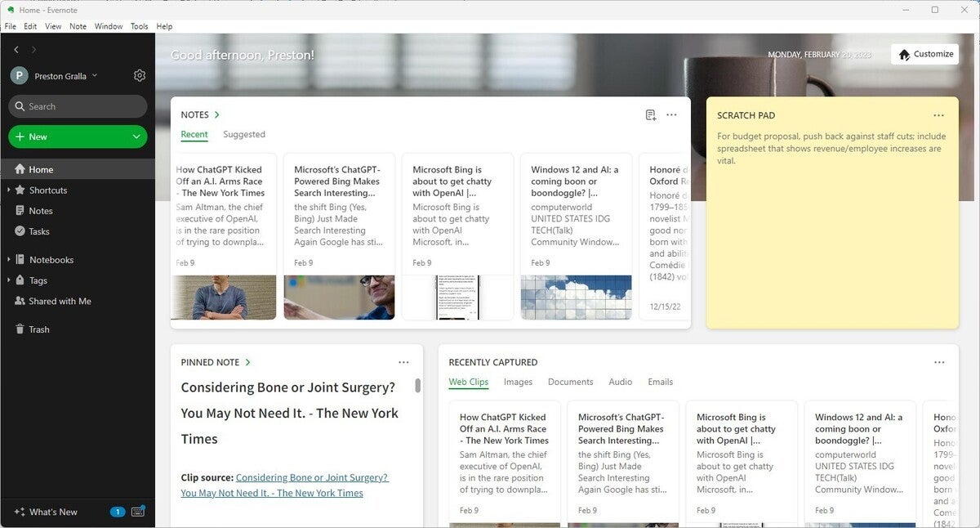The image size is (980, 528).
Task: Click the Home house icon in sidebar
Action: pyautogui.click(x=20, y=169)
